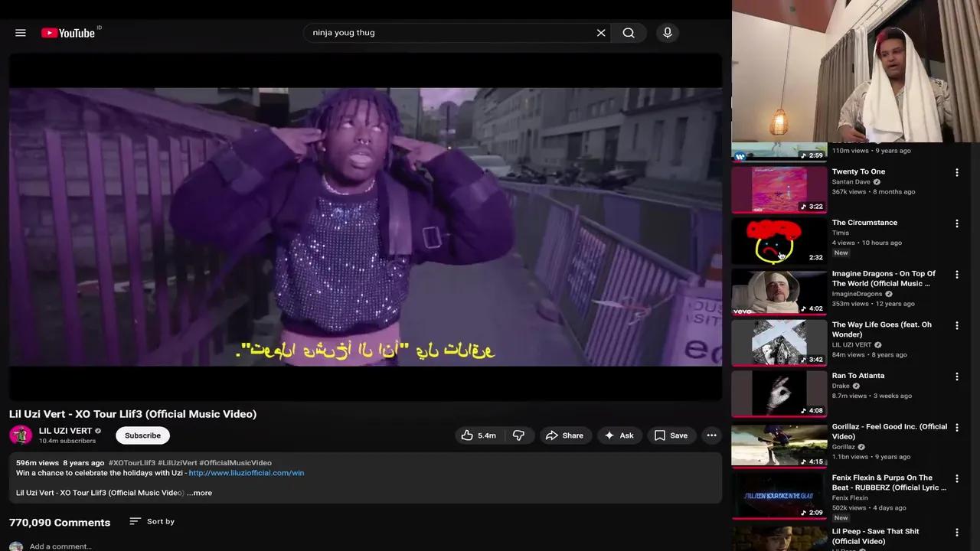Viewport: 980px width, 551px height.
Task: Open options menu for The Circumstance
Action: click(x=956, y=223)
